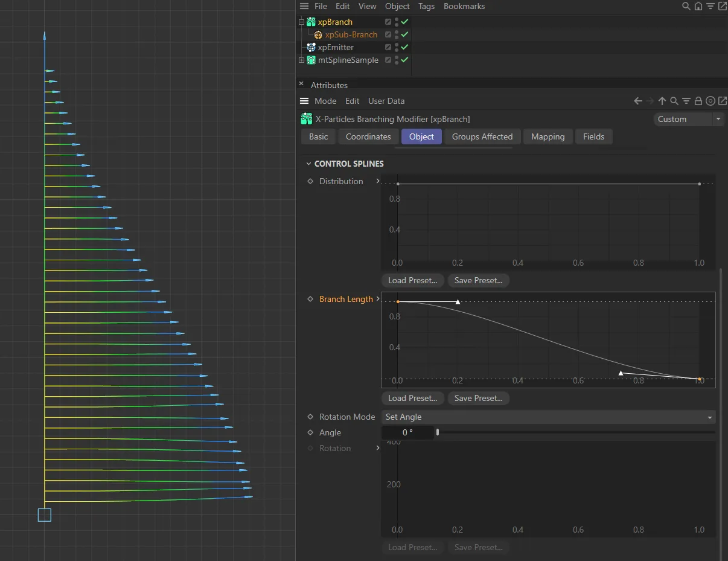Viewport: 728px width, 561px height.
Task: Disable the xpEmitter green checkmark
Action: pyautogui.click(x=404, y=47)
